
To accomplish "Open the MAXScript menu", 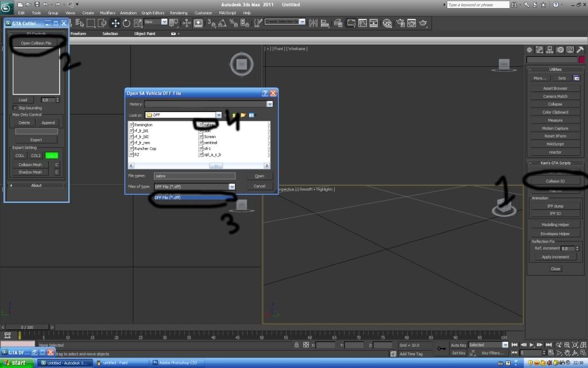I will tap(227, 13).
